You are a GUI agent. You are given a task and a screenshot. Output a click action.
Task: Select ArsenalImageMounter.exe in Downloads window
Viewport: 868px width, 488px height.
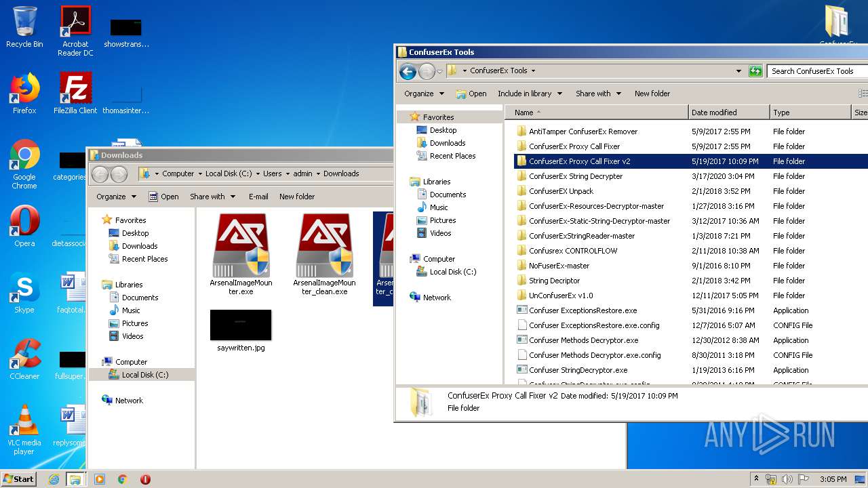pyautogui.click(x=241, y=255)
